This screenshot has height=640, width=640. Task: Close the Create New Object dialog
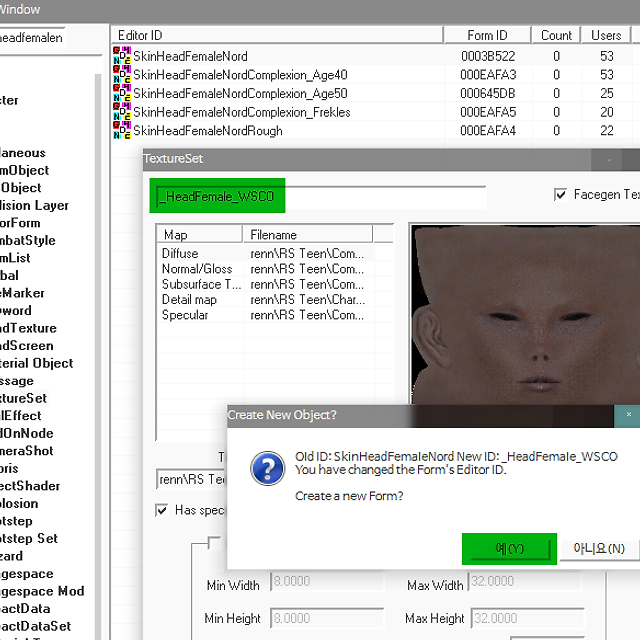coord(629,414)
